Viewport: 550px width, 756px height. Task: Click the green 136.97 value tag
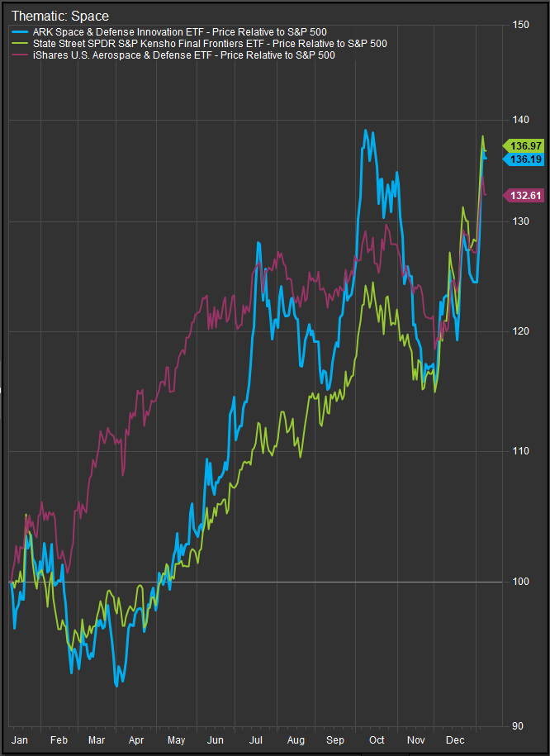point(525,145)
